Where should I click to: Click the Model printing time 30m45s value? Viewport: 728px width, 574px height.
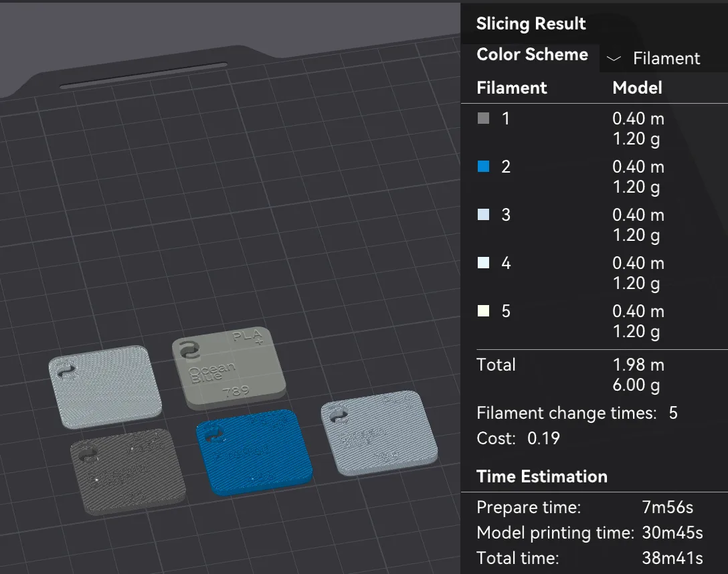click(672, 533)
